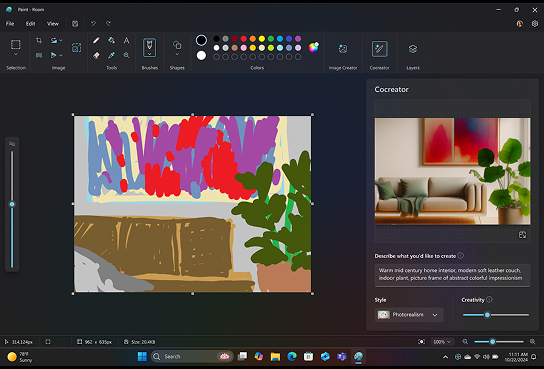
Task: Click the taskbar Search box
Action: pos(192,356)
